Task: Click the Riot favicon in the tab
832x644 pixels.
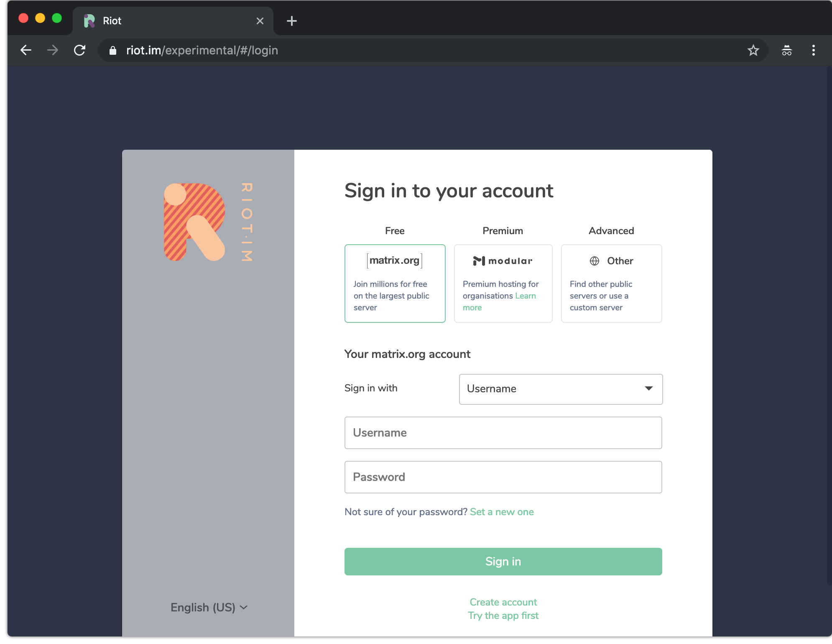Action: [x=89, y=21]
